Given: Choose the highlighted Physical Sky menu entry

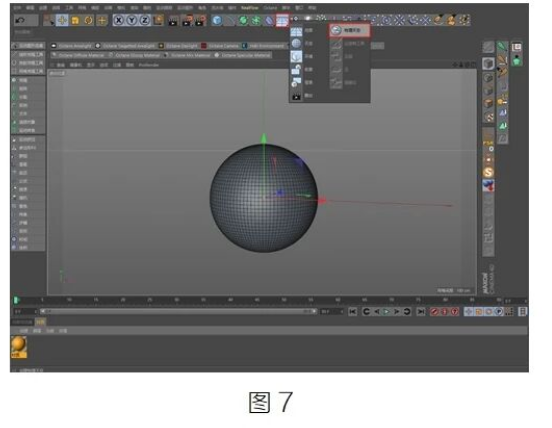Looking at the screenshot, I should [349, 30].
